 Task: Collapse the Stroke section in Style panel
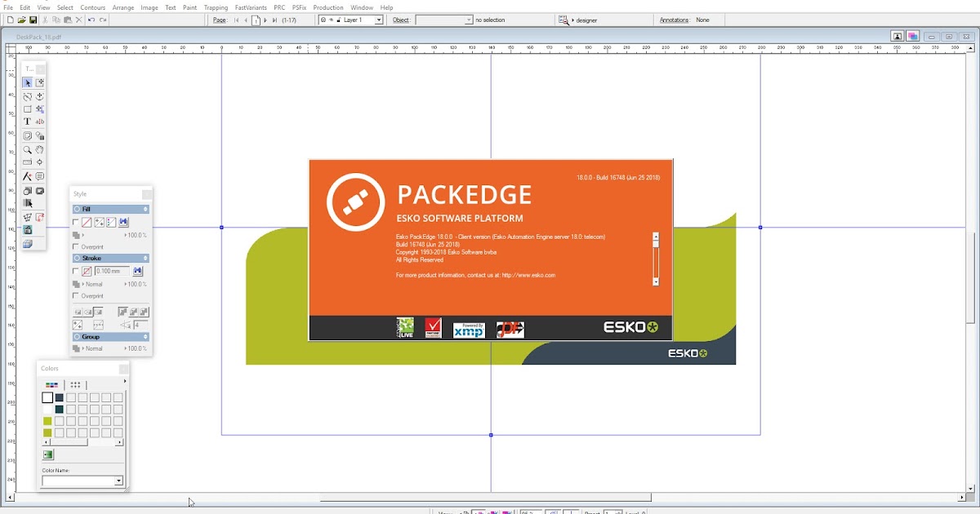click(x=145, y=258)
